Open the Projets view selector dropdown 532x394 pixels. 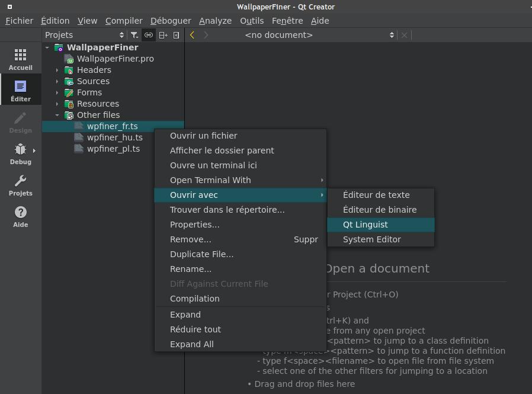[85, 35]
